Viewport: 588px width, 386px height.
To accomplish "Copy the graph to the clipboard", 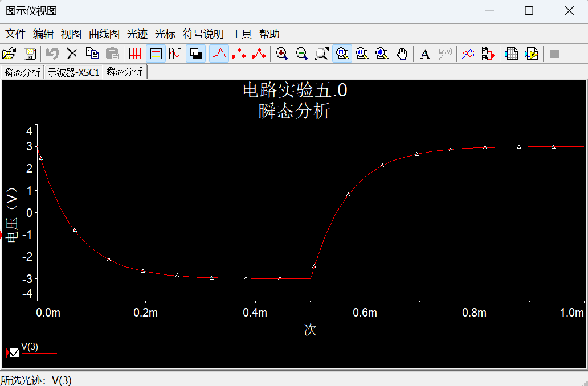I will pos(92,54).
